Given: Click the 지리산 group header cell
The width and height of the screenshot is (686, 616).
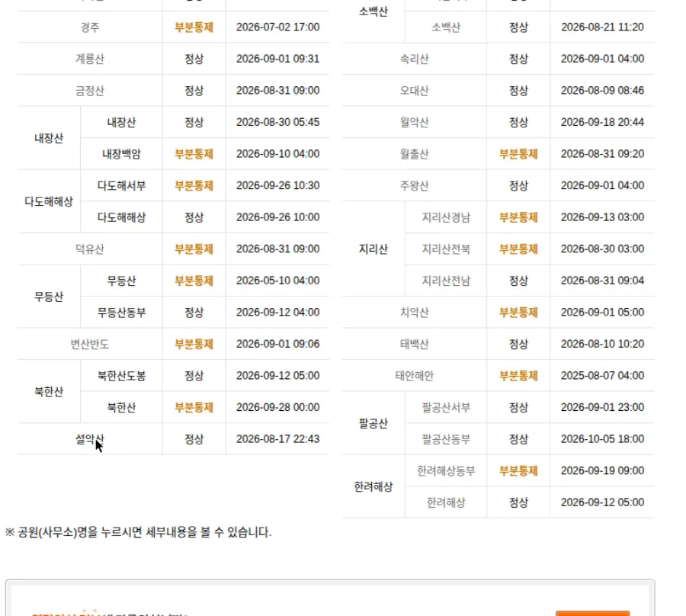Looking at the screenshot, I should [x=373, y=249].
